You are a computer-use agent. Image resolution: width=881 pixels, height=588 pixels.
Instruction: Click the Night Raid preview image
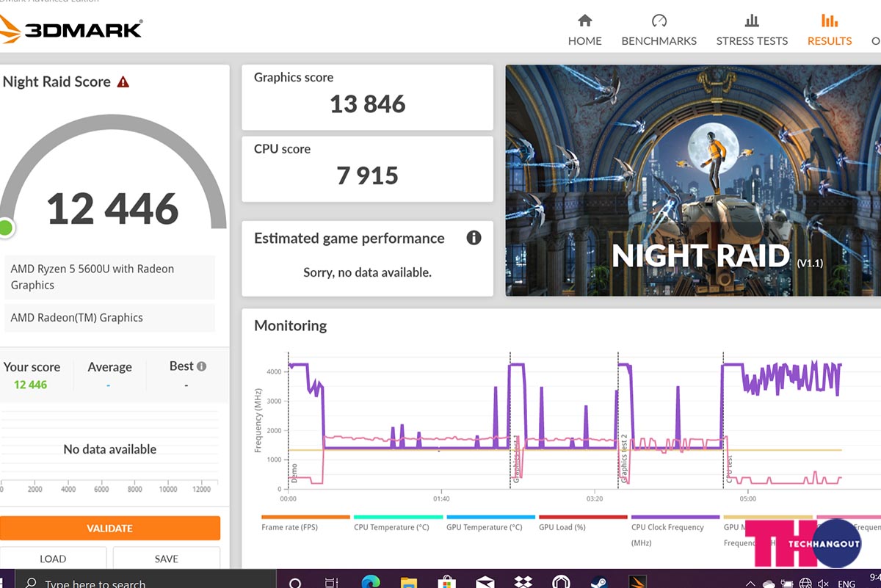693,181
